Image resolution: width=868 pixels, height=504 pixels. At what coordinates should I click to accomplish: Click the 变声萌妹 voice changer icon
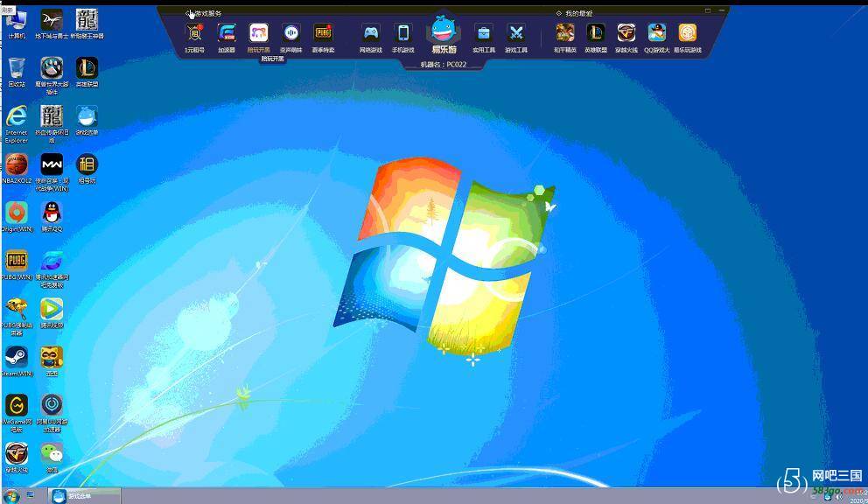tap(290, 33)
